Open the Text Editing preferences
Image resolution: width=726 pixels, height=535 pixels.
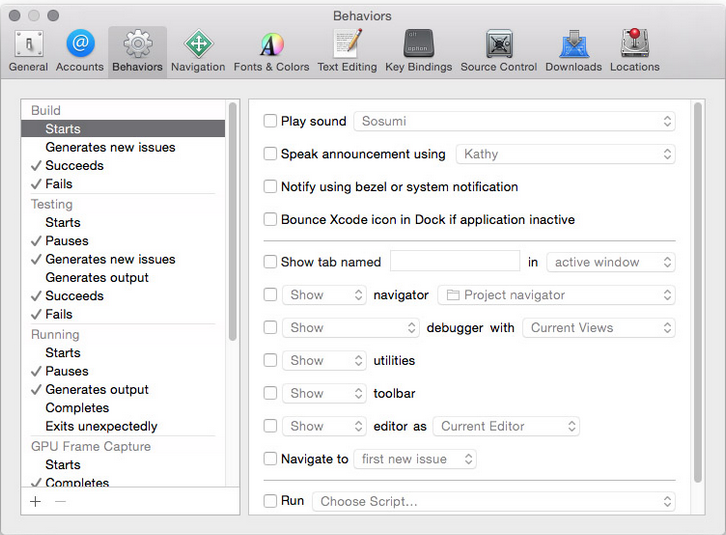[x=347, y=51]
